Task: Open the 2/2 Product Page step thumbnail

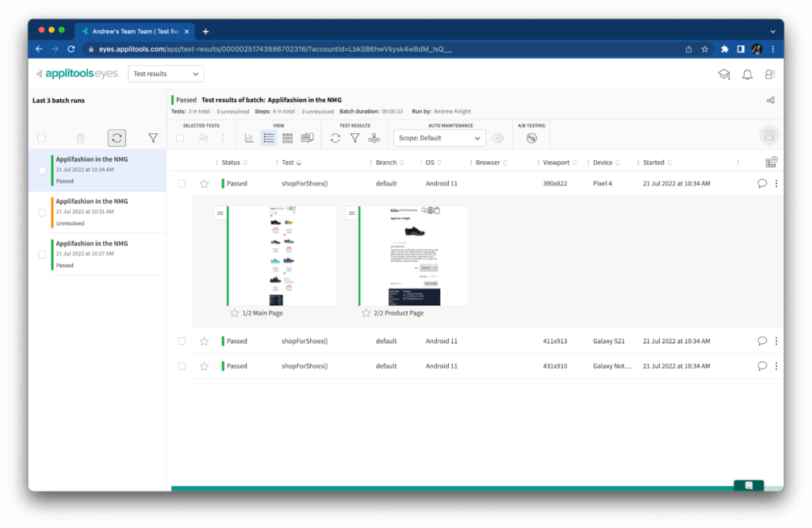Action: (x=412, y=255)
